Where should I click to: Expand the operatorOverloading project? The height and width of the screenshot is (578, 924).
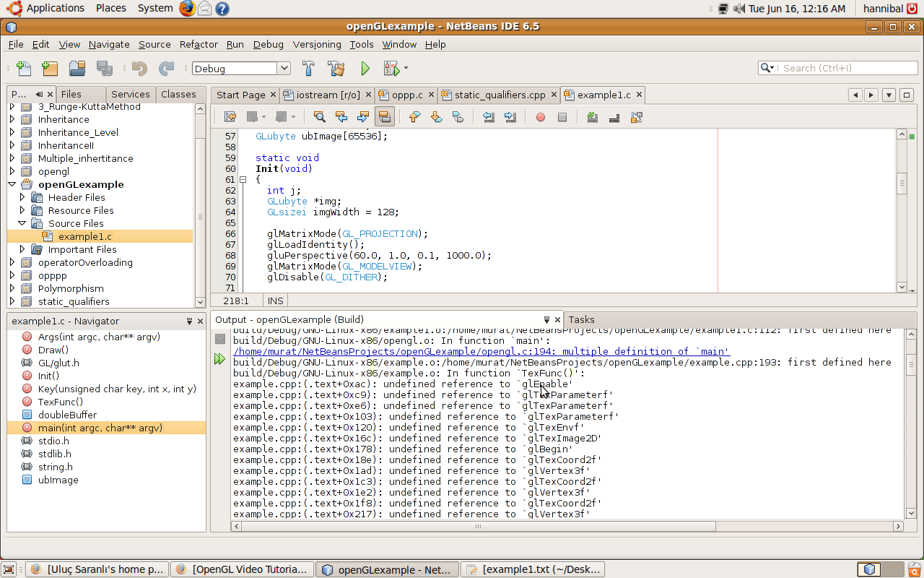point(12,262)
